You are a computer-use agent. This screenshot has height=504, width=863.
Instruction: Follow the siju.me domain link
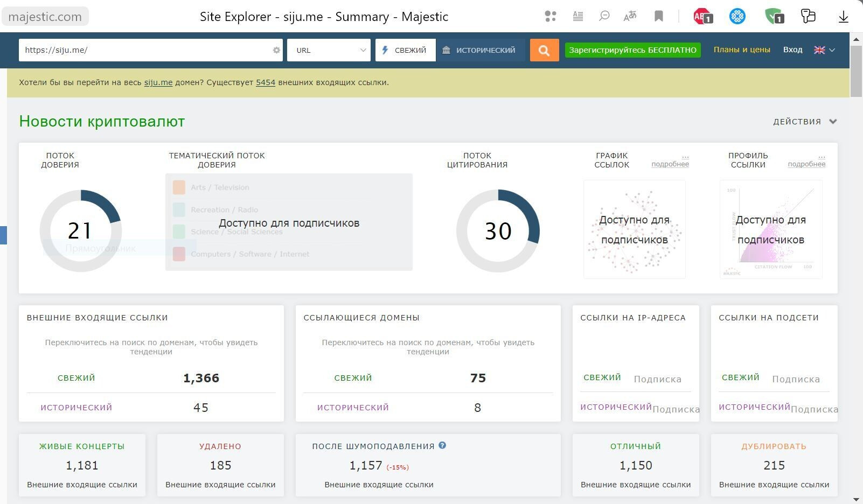[x=158, y=82]
